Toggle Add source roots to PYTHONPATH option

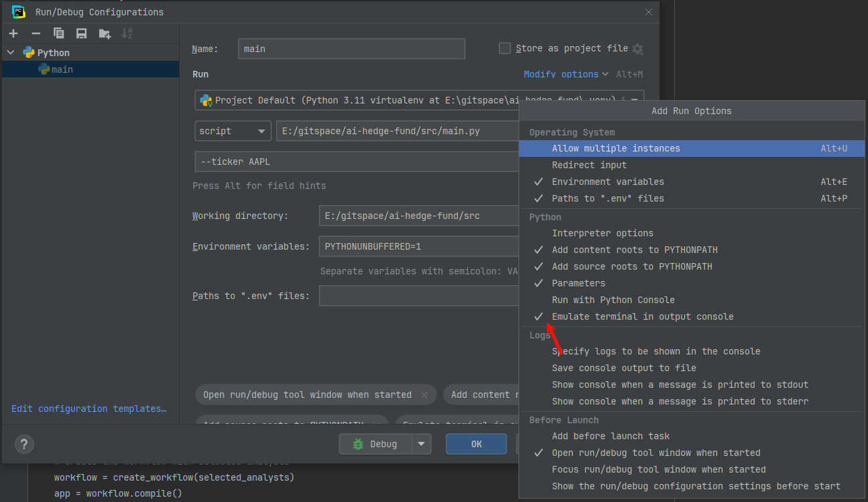[692, 266]
